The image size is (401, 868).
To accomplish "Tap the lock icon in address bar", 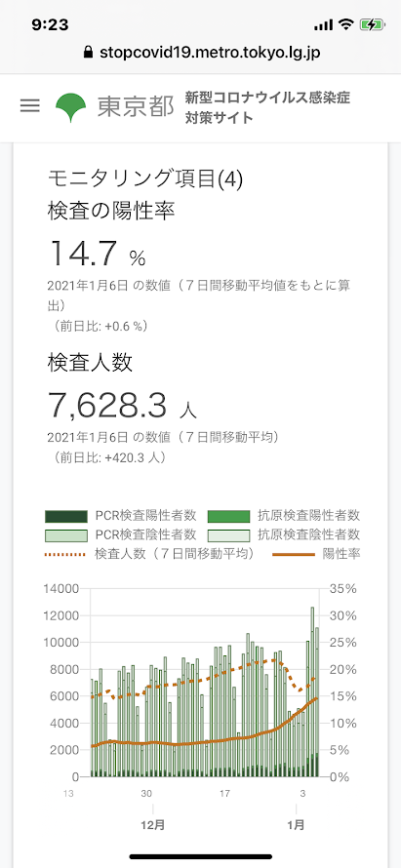I will tap(87, 53).
